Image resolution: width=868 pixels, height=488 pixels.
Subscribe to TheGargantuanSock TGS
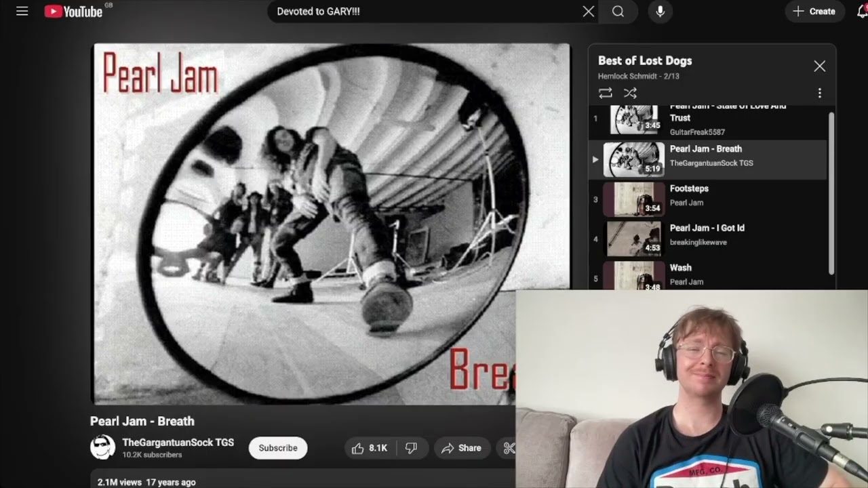[278, 448]
